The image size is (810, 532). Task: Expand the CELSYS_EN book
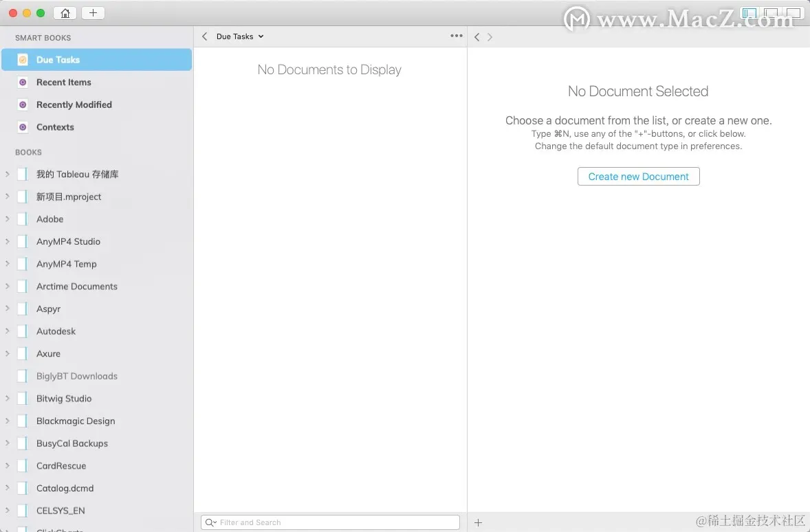[8, 510]
